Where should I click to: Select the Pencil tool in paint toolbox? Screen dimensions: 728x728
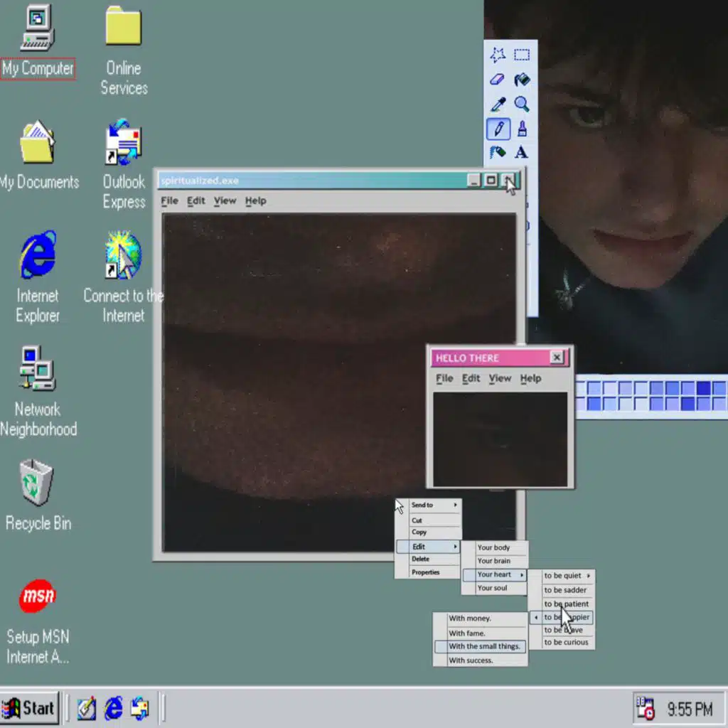coord(498,129)
